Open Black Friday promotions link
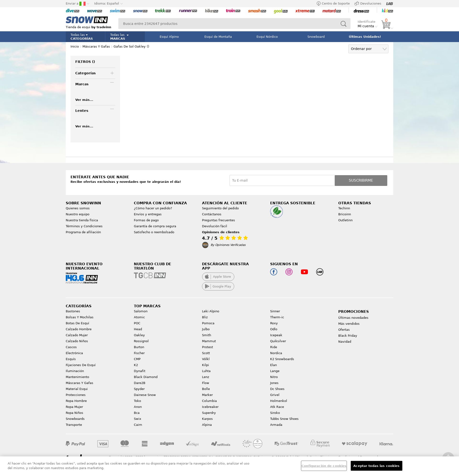 click(347, 336)
